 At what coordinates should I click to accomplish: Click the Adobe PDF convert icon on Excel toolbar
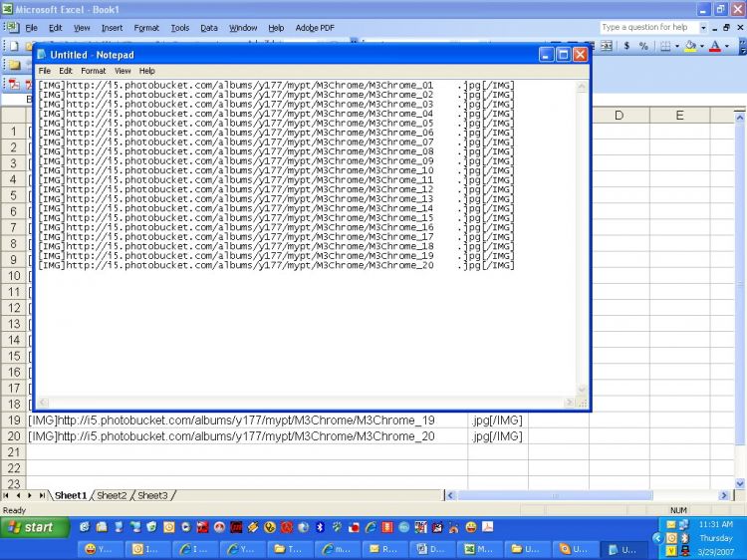click(14, 85)
